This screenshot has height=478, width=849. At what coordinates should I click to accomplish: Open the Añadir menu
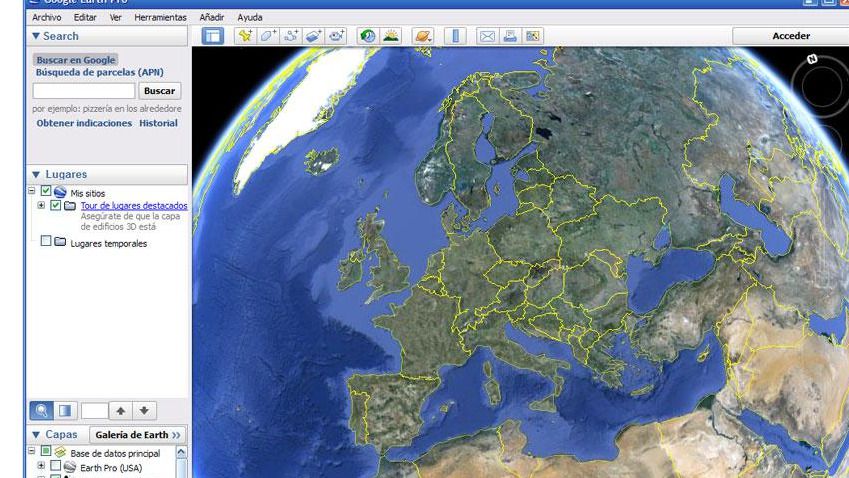212,17
